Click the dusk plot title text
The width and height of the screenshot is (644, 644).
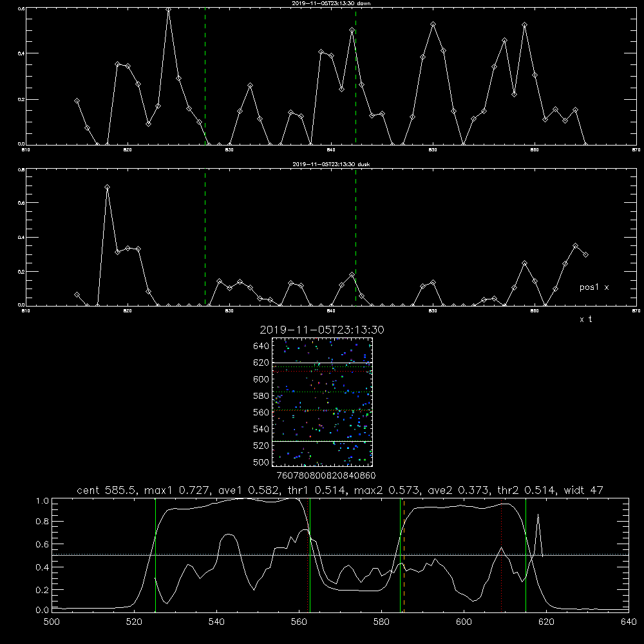(331, 164)
